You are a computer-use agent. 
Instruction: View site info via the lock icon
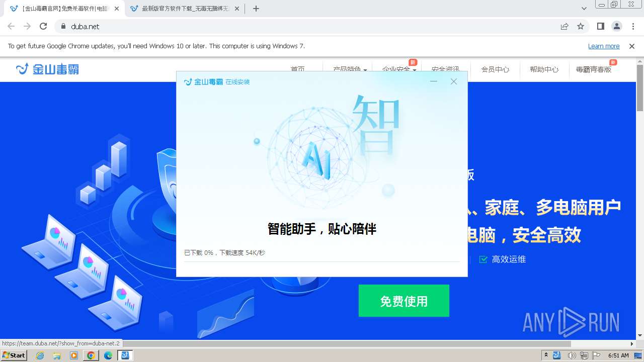(63, 26)
